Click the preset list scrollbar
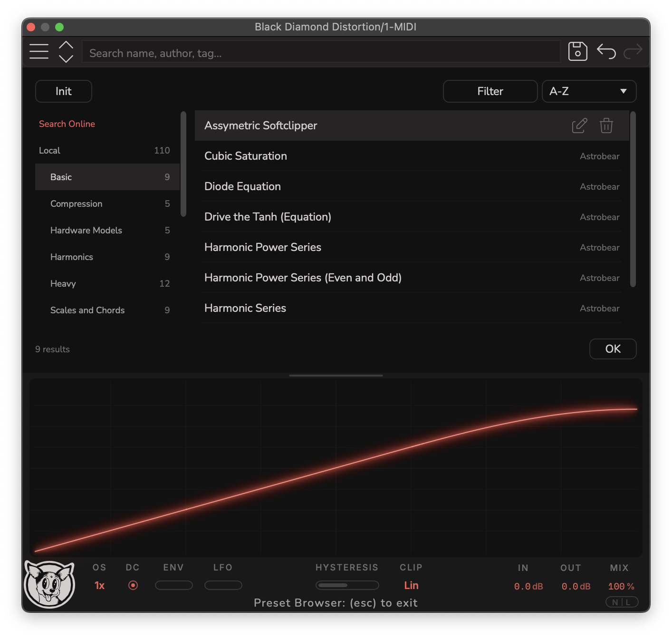 [x=633, y=199]
